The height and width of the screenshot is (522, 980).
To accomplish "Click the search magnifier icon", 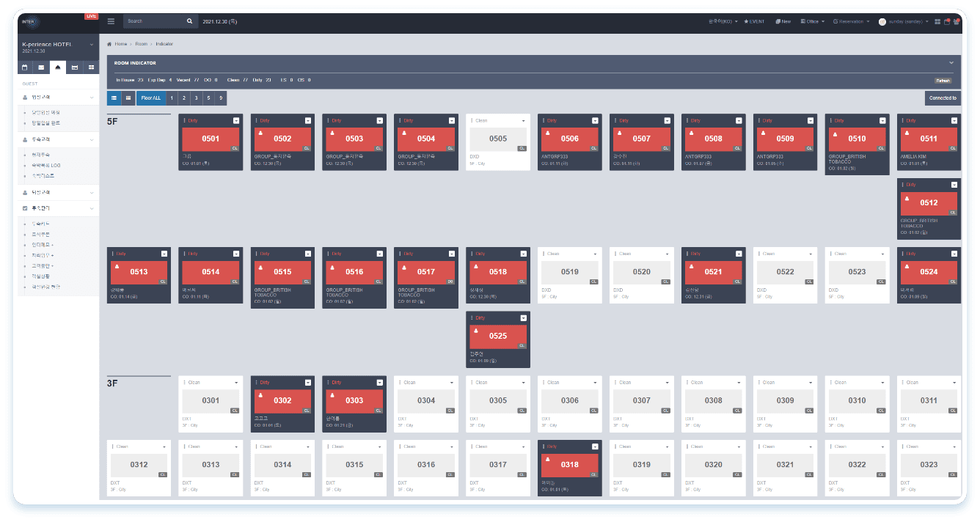I will [189, 21].
